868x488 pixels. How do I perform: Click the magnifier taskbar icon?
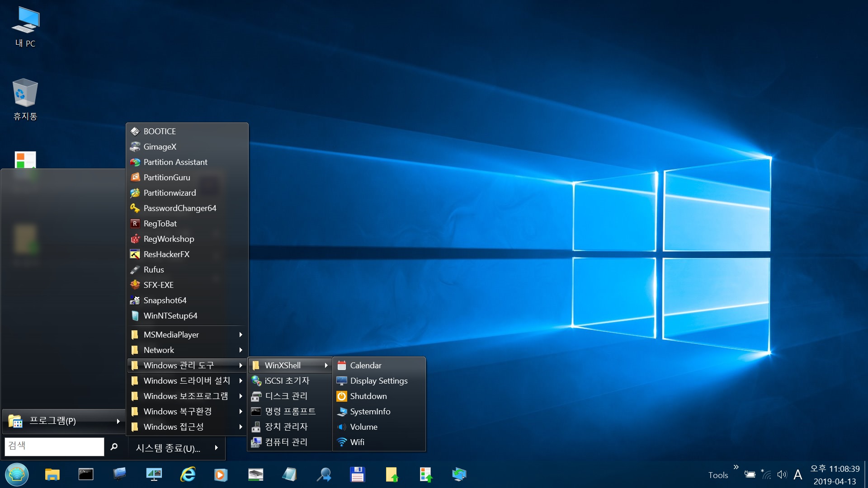[x=324, y=474]
